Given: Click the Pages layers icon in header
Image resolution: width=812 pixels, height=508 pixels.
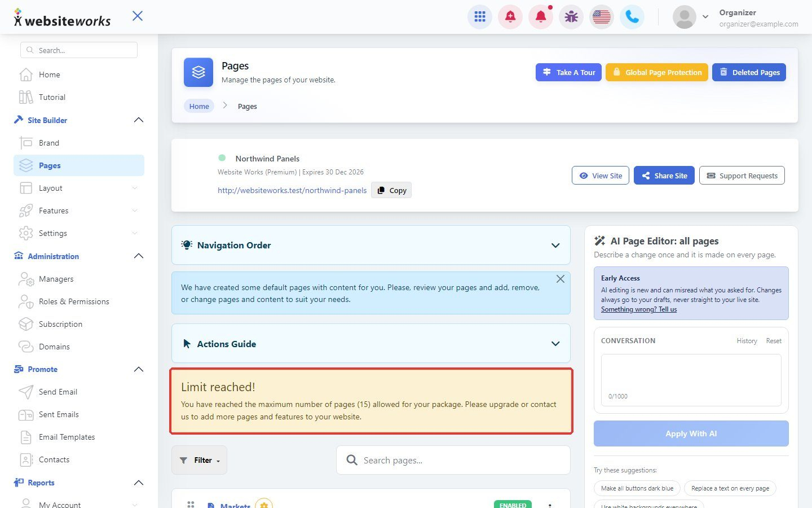Looking at the screenshot, I should click(x=198, y=72).
